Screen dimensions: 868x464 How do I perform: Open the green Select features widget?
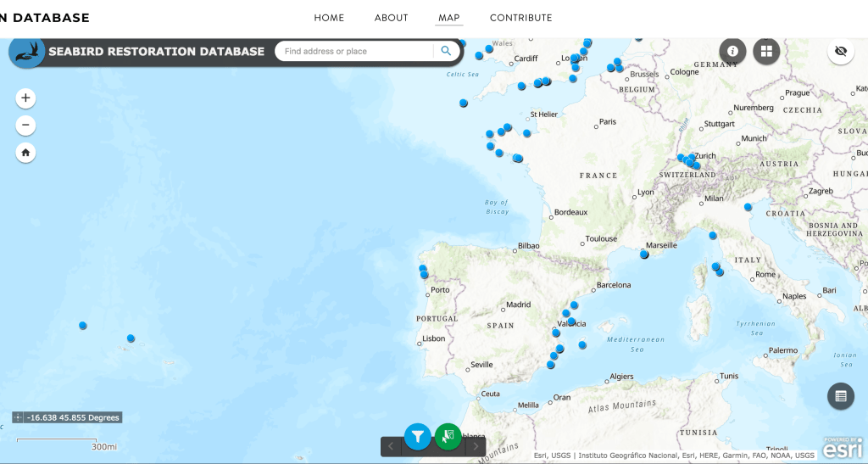tap(448, 436)
